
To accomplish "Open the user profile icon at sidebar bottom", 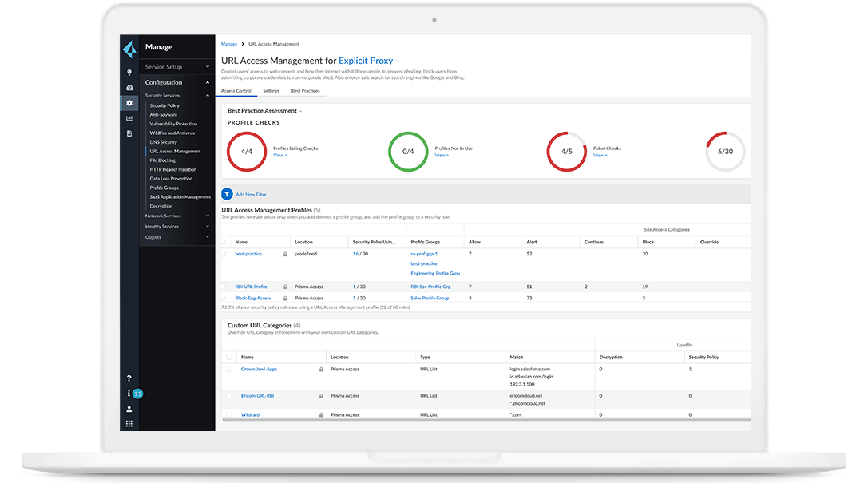I will pos(129,409).
